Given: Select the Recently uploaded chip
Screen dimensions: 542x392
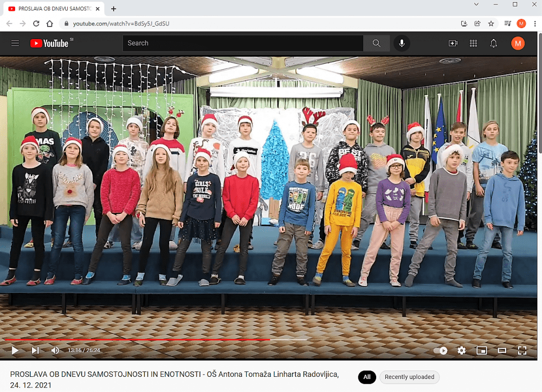Looking at the screenshot, I should tap(409, 377).
